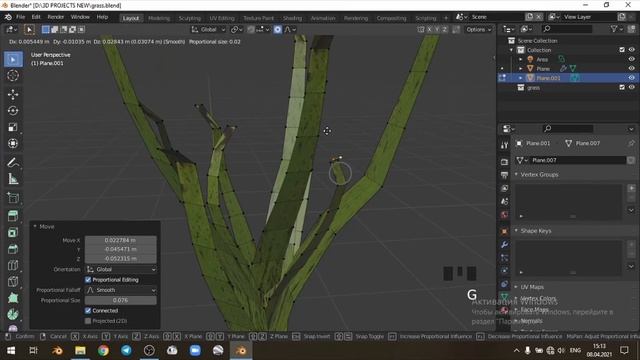
Task: Add a new vertex group
Action: [x=631, y=188]
